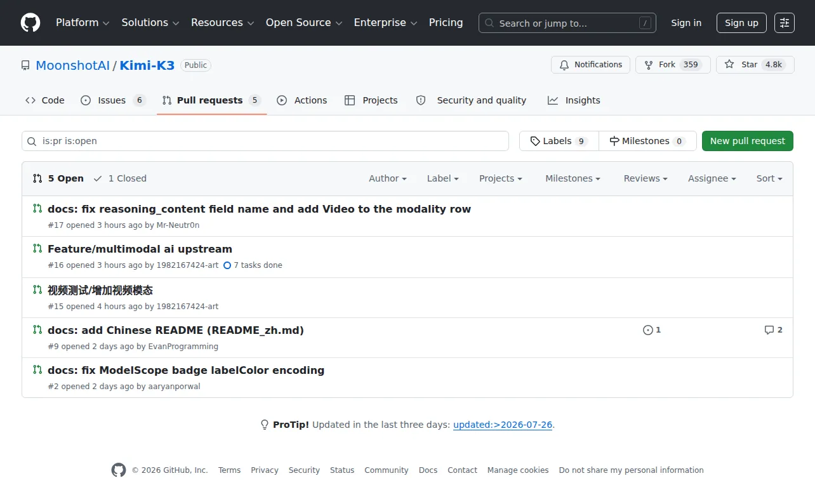Viewport: 815px width, 504px height.
Task: Switch to the Insights tab
Action: coord(574,100)
